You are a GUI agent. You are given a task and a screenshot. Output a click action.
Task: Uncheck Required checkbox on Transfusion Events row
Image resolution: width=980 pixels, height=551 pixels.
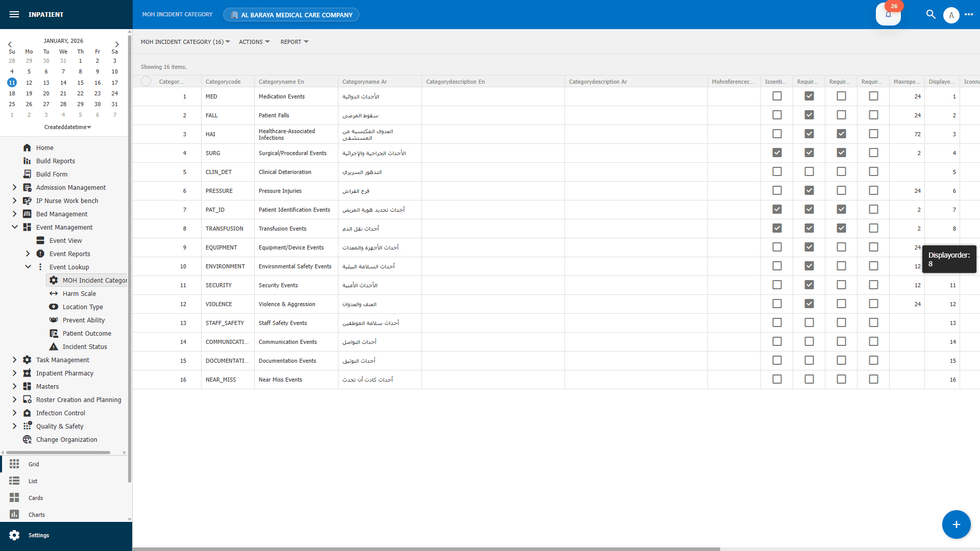[808, 228]
